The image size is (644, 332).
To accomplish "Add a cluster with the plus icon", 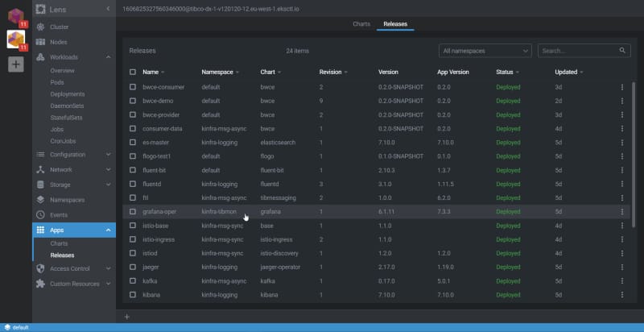I will pyautogui.click(x=16, y=64).
